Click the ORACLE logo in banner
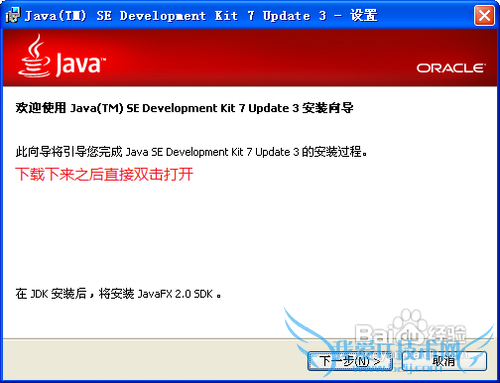The image size is (500, 383). [x=451, y=68]
